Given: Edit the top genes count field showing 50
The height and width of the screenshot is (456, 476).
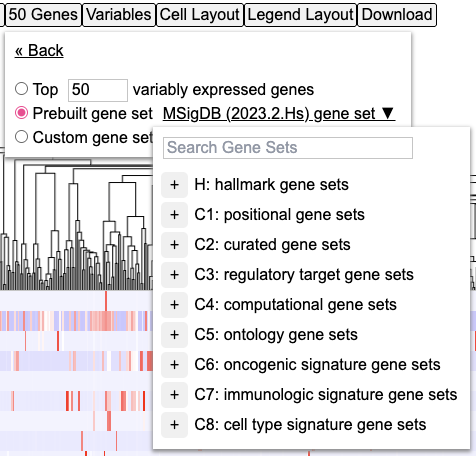Looking at the screenshot, I should tap(98, 90).
